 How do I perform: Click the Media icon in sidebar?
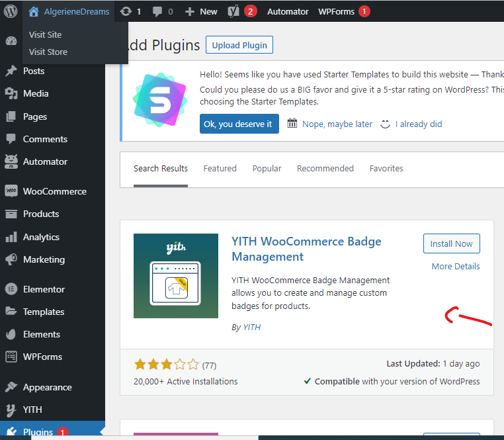(11, 93)
